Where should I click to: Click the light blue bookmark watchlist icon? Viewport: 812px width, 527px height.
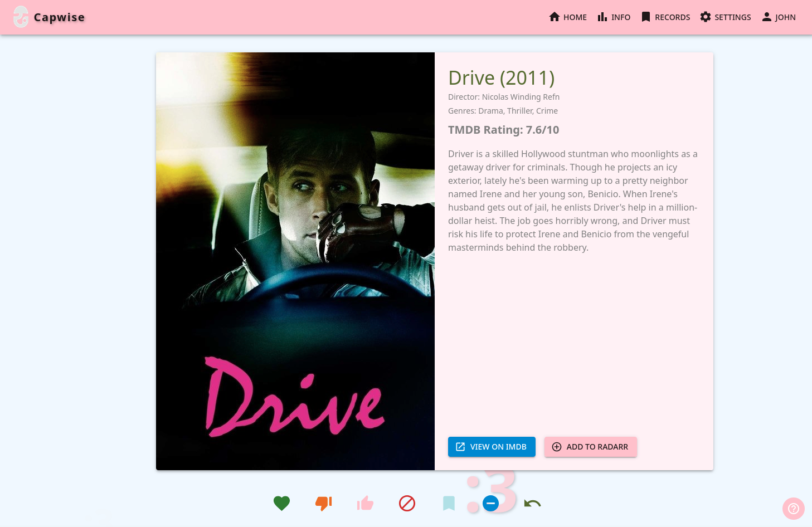pos(449,504)
